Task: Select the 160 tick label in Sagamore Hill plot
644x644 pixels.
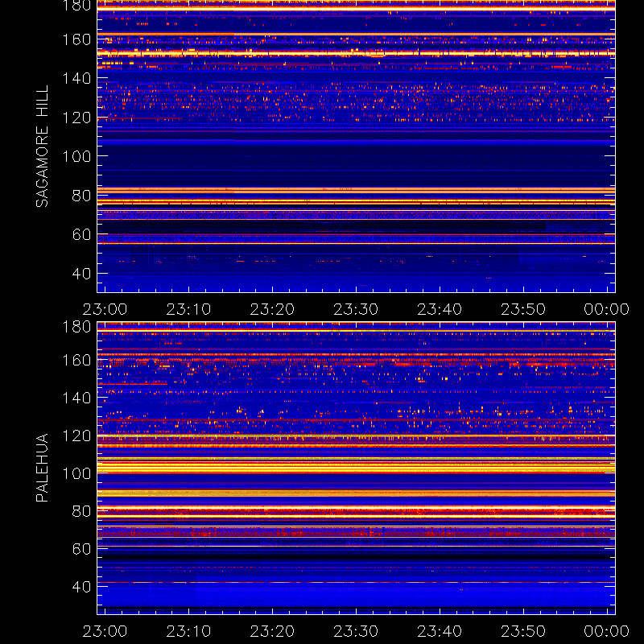Action: [76, 39]
